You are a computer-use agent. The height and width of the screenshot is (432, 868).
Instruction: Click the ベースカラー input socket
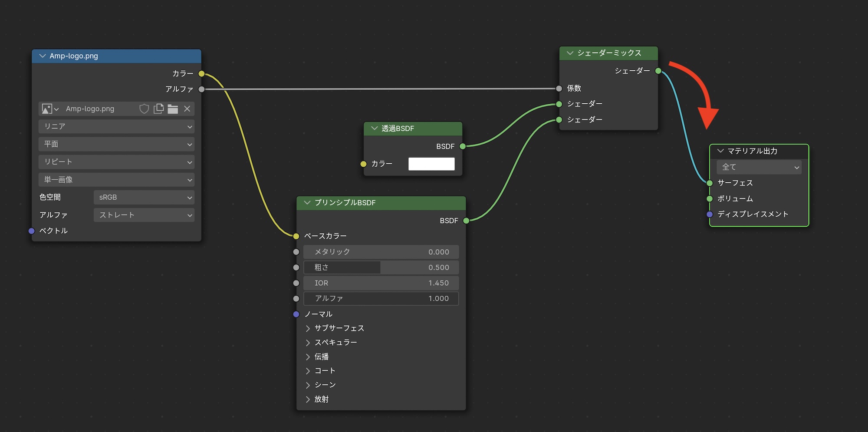pyautogui.click(x=296, y=236)
